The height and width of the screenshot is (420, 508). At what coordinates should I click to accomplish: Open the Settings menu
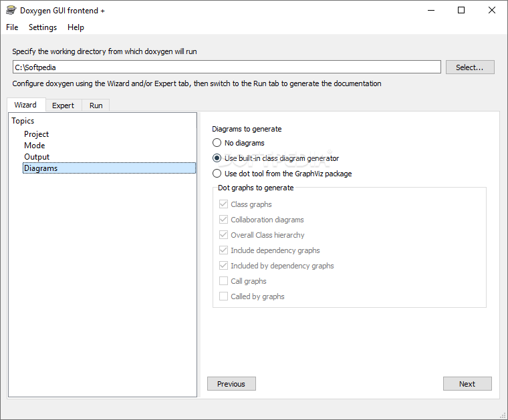pyautogui.click(x=43, y=27)
